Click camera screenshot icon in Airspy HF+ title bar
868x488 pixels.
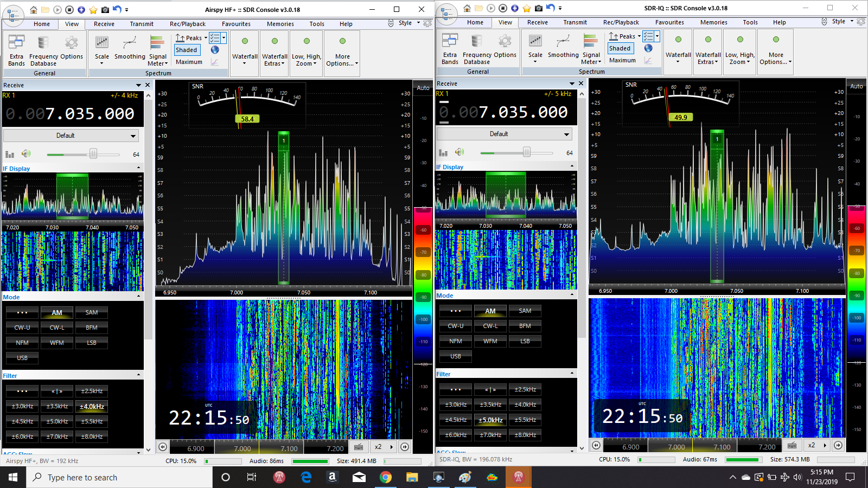point(105,9)
